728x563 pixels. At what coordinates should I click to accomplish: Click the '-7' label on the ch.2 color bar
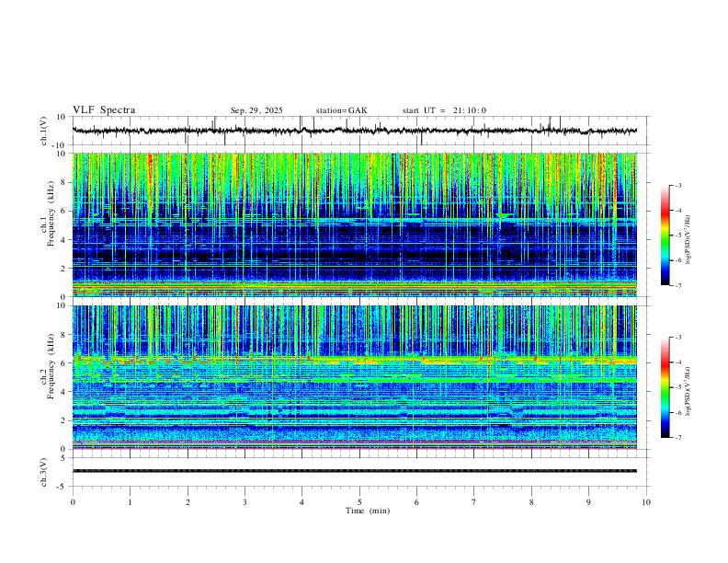pos(677,438)
